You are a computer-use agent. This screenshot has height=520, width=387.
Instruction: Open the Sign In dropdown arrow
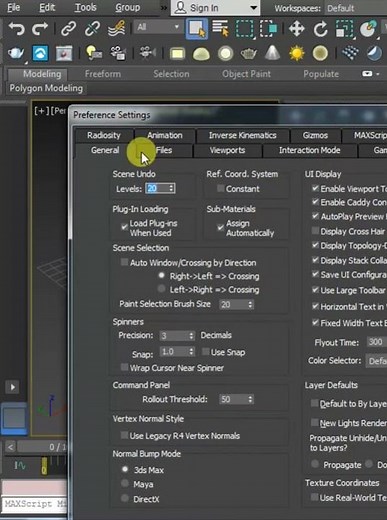coord(254,8)
